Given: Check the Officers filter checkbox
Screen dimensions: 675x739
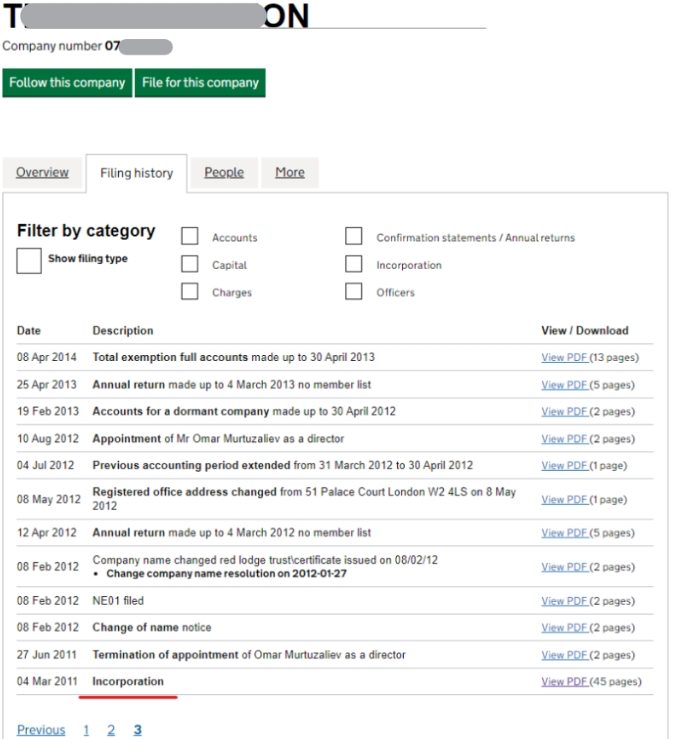Looking at the screenshot, I should coord(354,291).
